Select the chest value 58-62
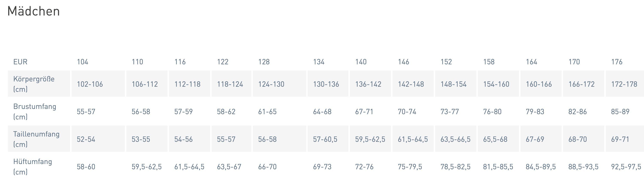This screenshot has height=182, width=644. [x=226, y=111]
